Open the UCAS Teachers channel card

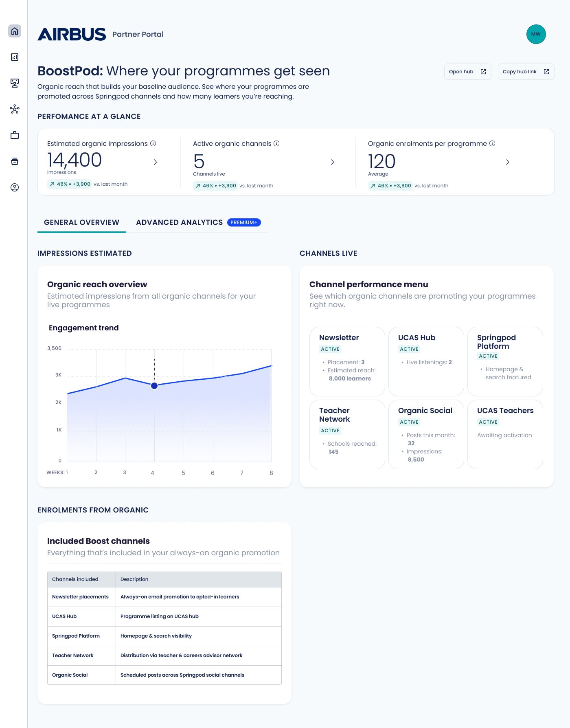505,434
